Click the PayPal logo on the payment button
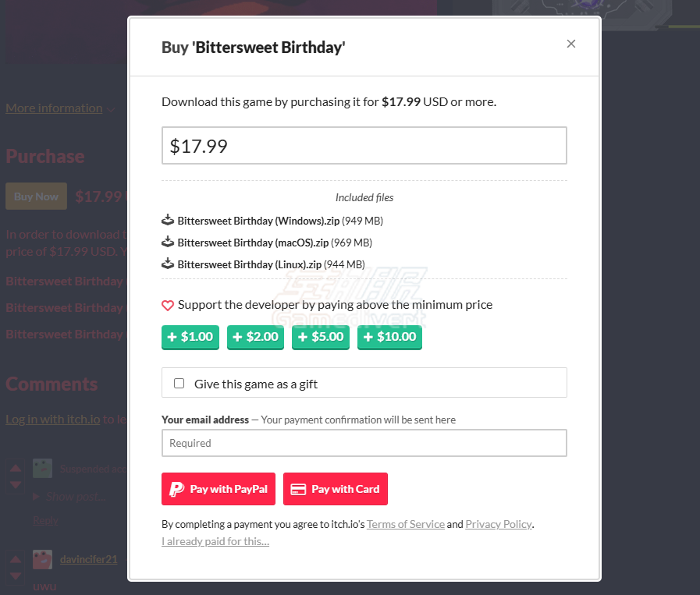 (x=177, y=489)
